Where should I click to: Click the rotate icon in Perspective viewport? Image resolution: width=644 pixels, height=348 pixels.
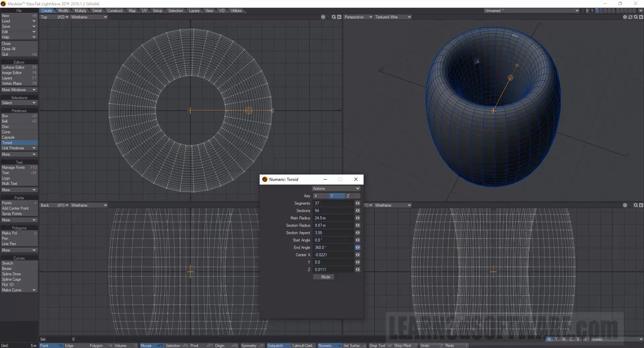click(x=630, y=17)
